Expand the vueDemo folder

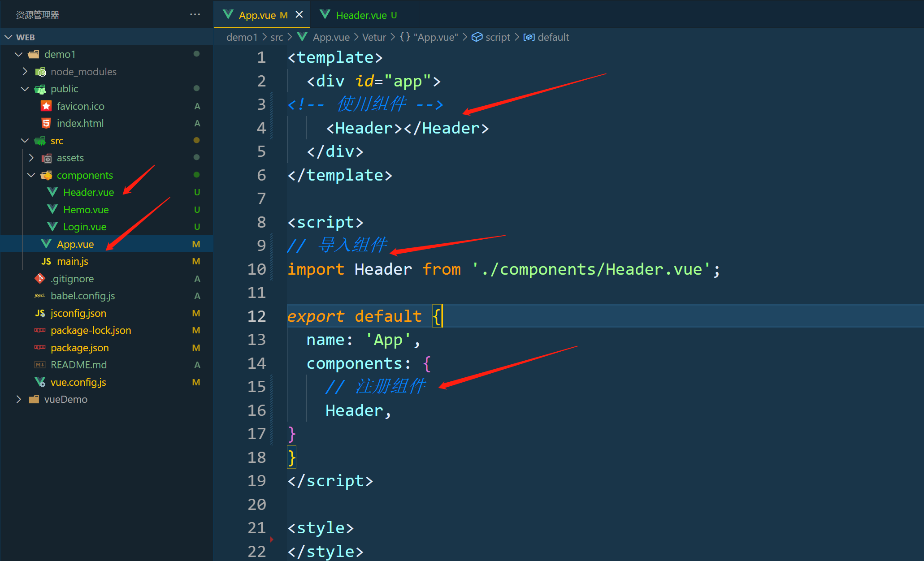pyautogui.click(x=18, y=399)
